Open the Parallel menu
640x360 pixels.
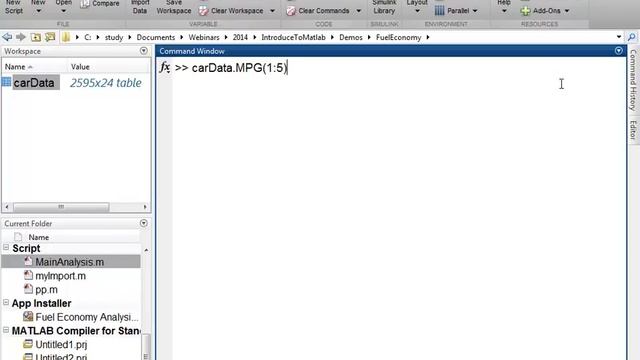click(x=456, y=11)
